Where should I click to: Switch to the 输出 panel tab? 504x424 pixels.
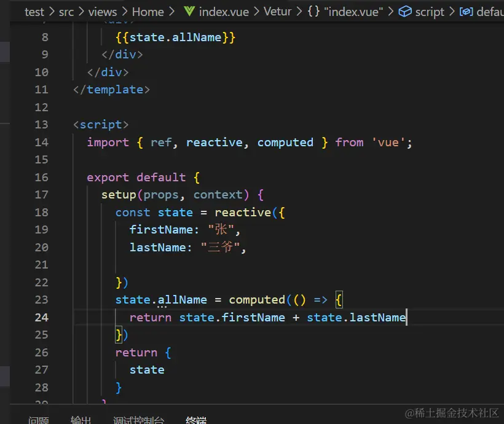tap(81, 420)
